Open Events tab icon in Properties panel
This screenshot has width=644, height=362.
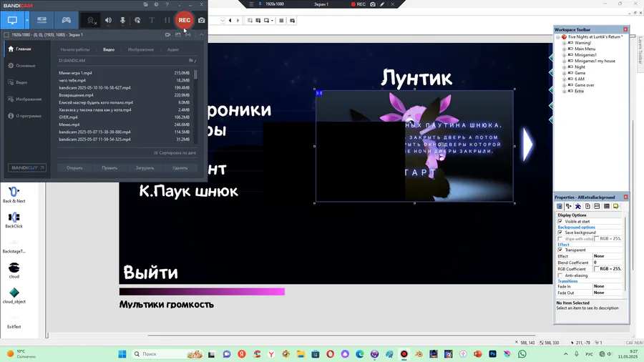[607, 207]
